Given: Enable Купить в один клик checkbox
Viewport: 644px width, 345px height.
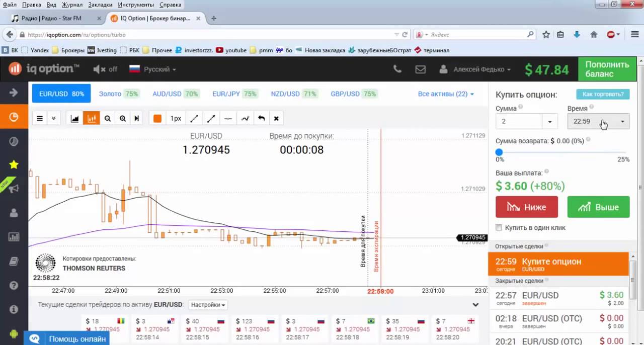Looking at the screenshot, I should [499, 227].
